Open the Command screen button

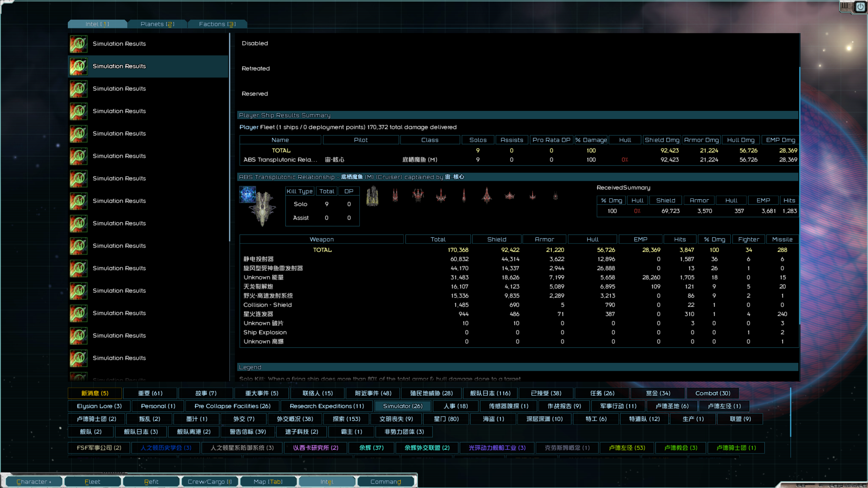click(385, 482)
